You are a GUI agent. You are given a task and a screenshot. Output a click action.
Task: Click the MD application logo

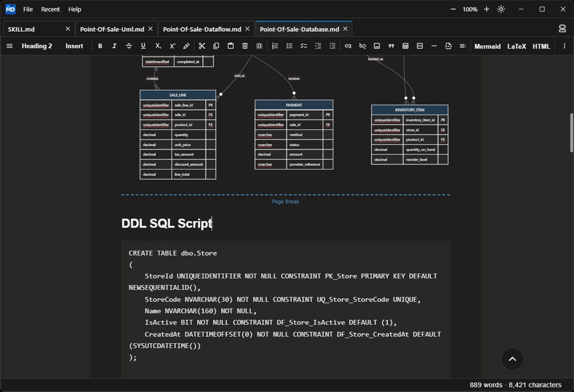point(10,9)
